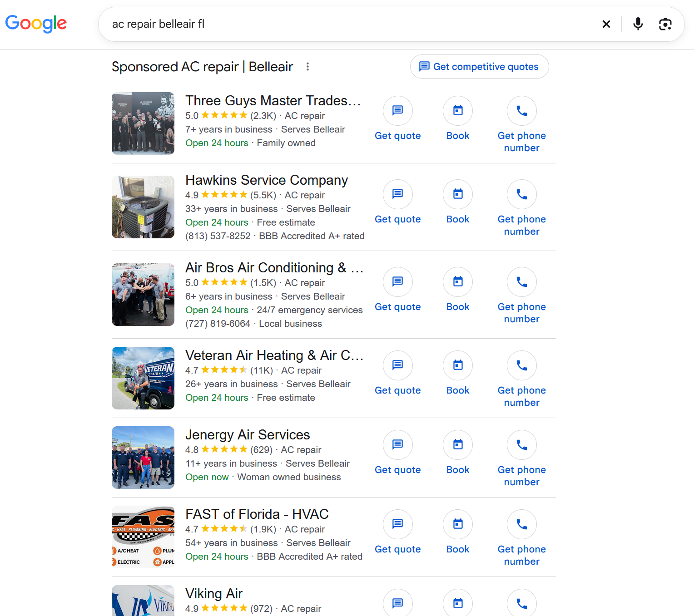694x616 pixels.
Task: Get quote icon for FAST of Florida
Action: [x=398, y=524]
